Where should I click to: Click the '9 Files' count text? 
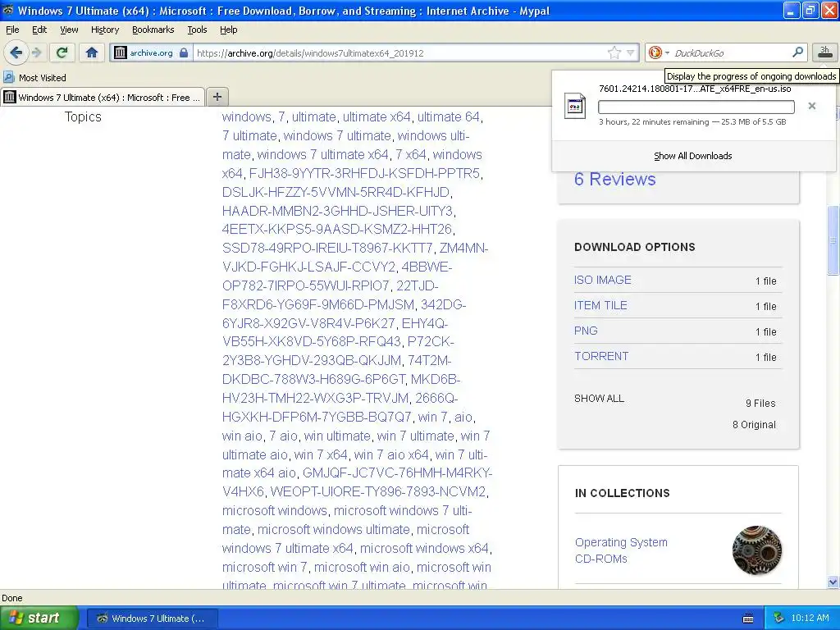click(x=760, y=403)
